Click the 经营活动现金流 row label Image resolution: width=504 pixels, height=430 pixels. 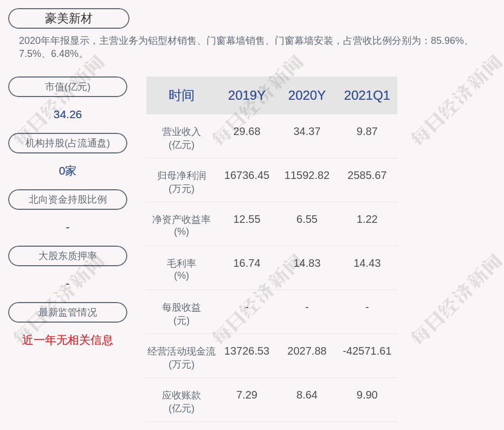182,357
